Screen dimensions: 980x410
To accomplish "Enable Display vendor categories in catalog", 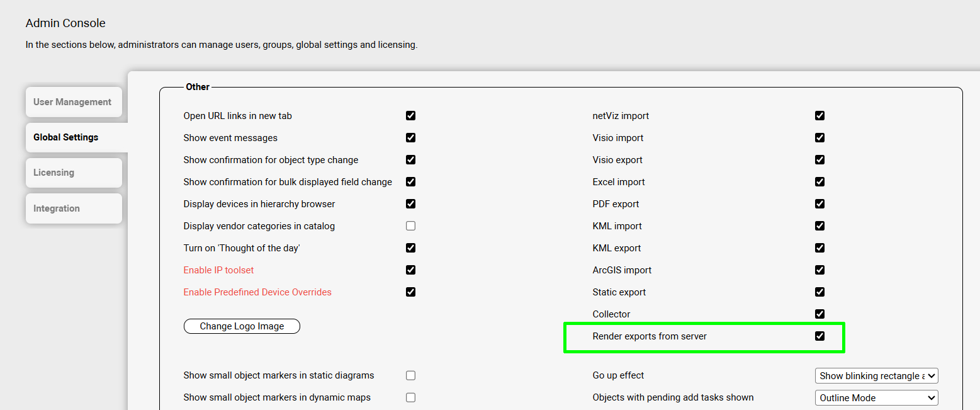I will (410, 226).
